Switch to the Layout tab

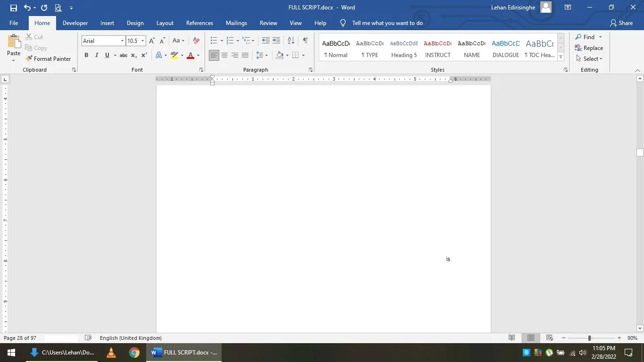165,23
